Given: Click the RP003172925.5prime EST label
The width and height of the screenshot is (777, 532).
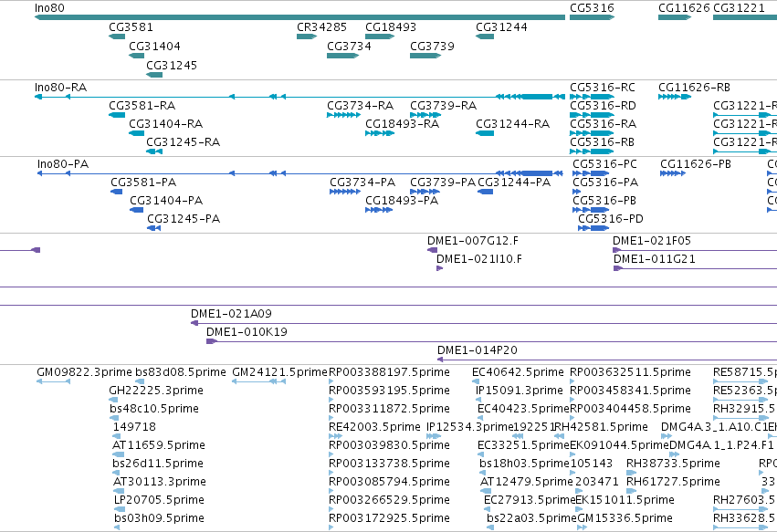Looking at the screenshot, I should coord(390,518).
